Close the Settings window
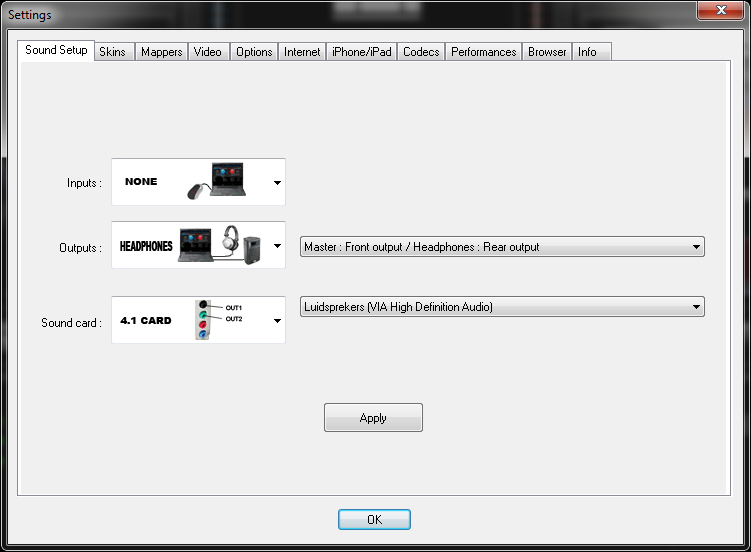Viewport: 751px width, 552px height. coord(720,12)
